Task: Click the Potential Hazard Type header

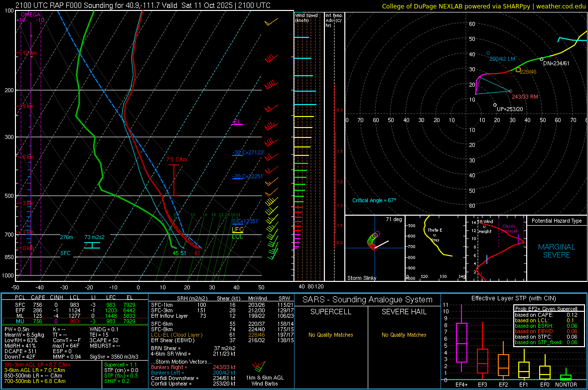Action: [x=557, y=221]
